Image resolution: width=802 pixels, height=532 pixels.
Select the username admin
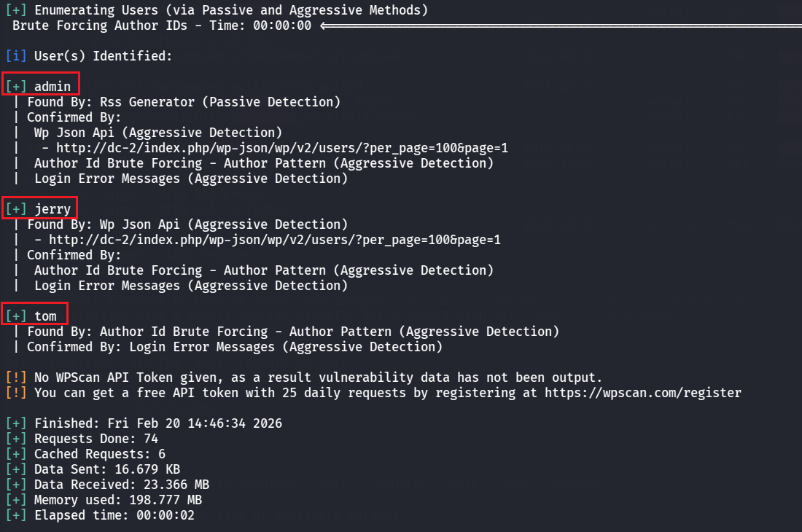click(x=52, y=87)
